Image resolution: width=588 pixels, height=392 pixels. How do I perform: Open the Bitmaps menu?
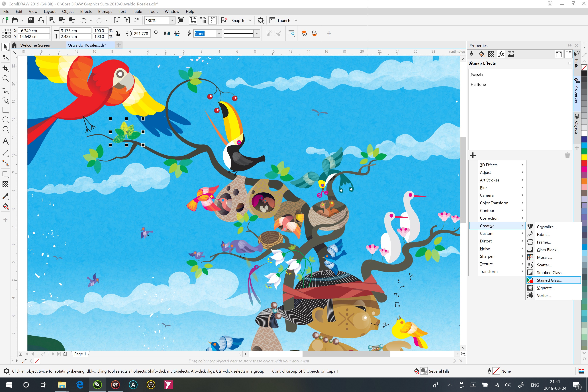(105, 11)
